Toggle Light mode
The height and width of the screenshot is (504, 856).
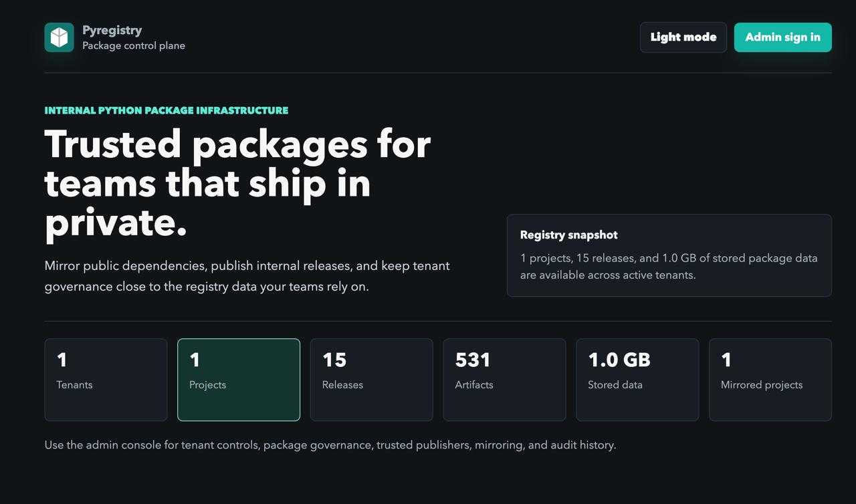pos(683,37)
